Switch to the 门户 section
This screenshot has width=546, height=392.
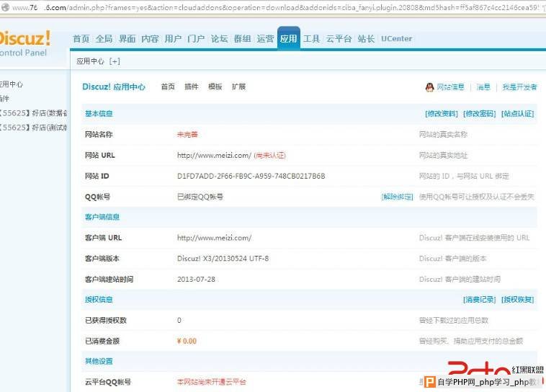196,39
